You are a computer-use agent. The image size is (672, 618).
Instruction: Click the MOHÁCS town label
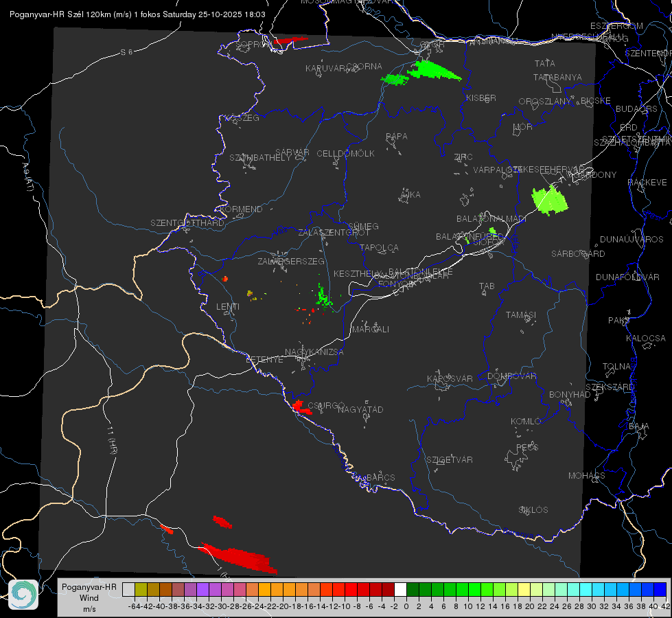(587, 475)
